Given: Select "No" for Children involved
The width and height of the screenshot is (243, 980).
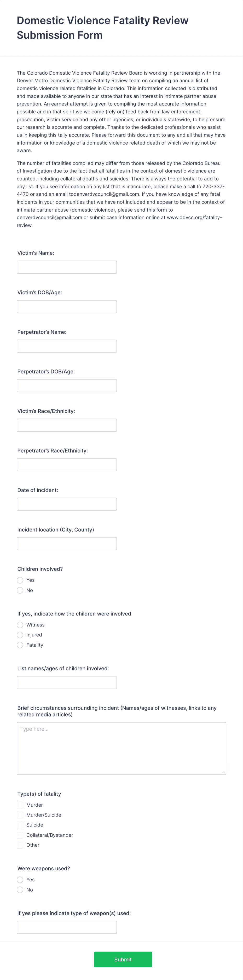Looking at the screenshot, I should tap(20, 590).
